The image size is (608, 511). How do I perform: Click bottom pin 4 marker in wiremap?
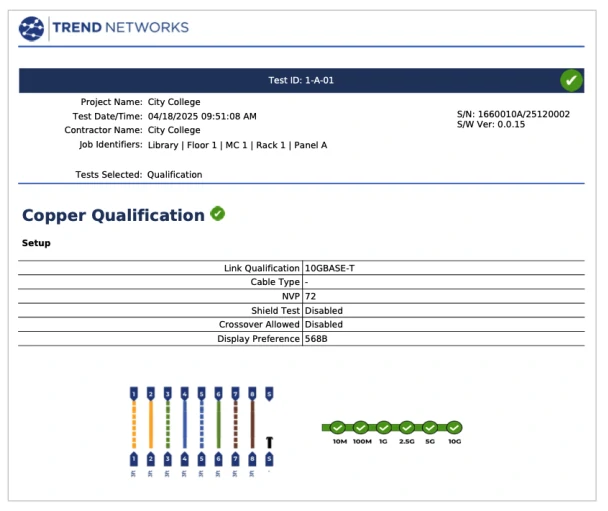click(185, 459)
